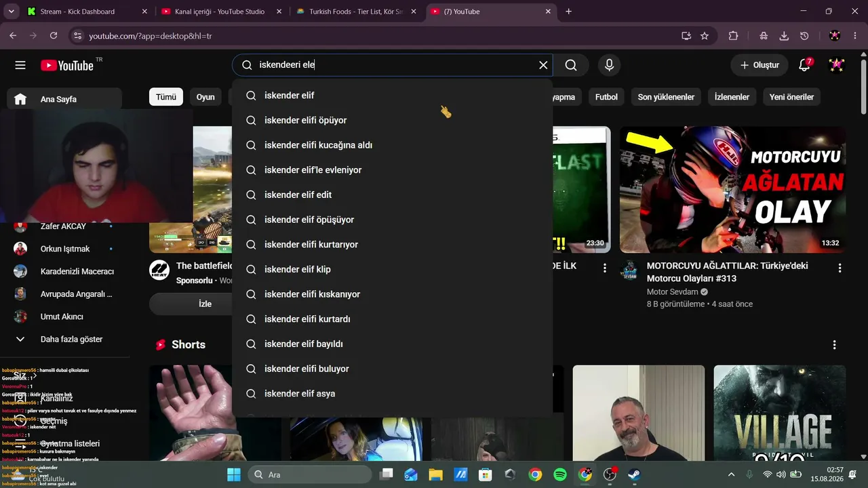Open the Motor Sevdam channel link
The height and width of the screenshot is (488, 868).
[x=672, y=292]
